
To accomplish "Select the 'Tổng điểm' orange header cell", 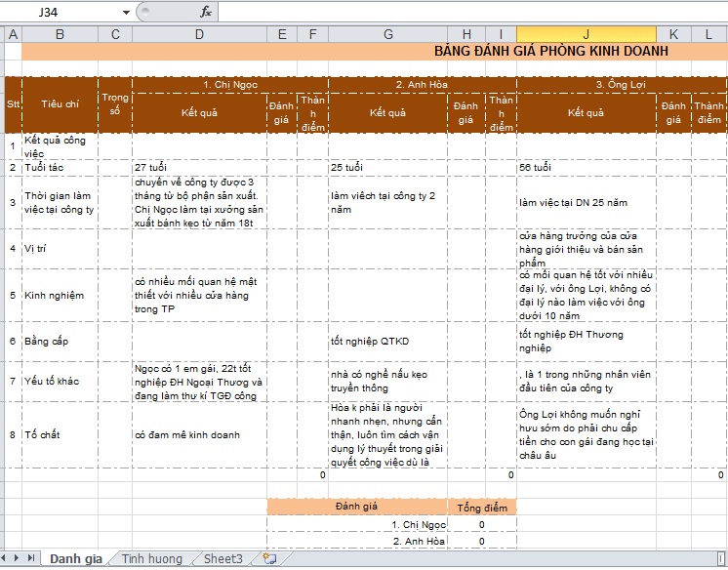I will [x=482, y=508].
